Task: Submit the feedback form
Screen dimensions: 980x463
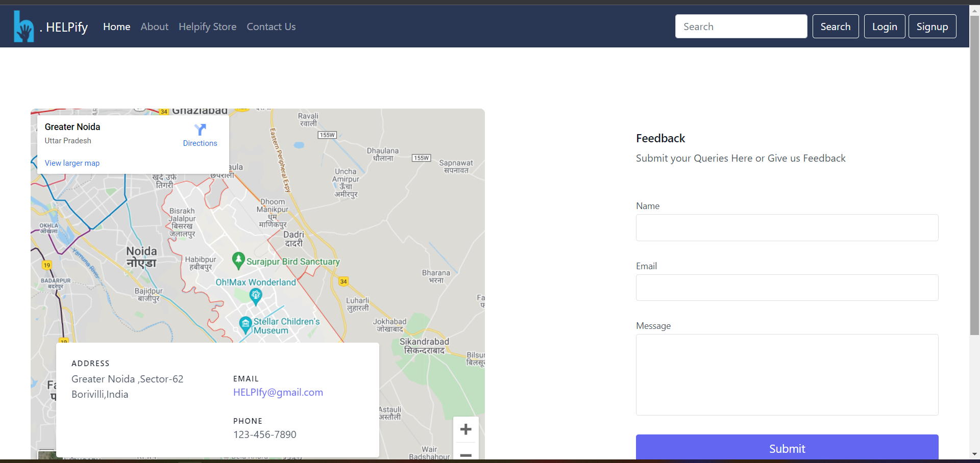Action: (787, 448)
